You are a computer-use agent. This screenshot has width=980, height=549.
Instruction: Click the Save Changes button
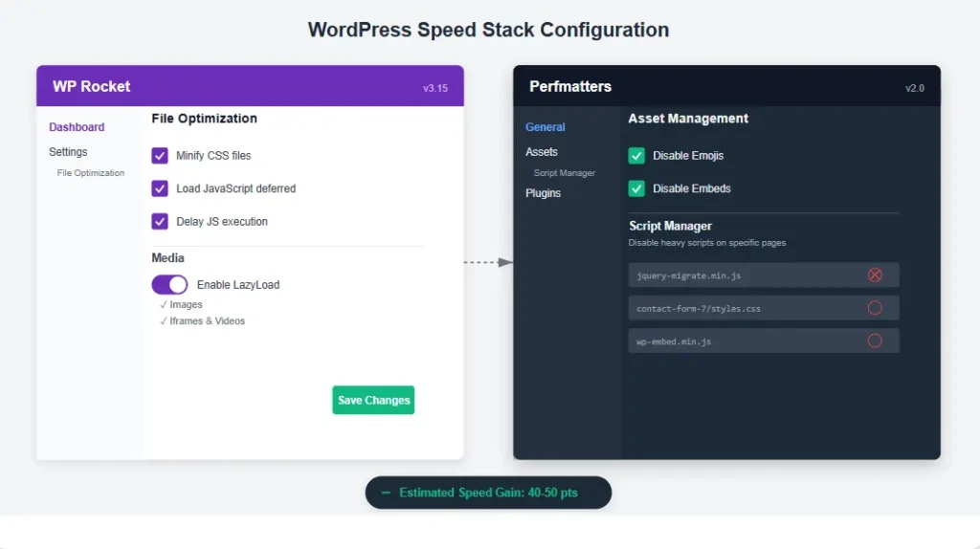[x=373, y=401]
